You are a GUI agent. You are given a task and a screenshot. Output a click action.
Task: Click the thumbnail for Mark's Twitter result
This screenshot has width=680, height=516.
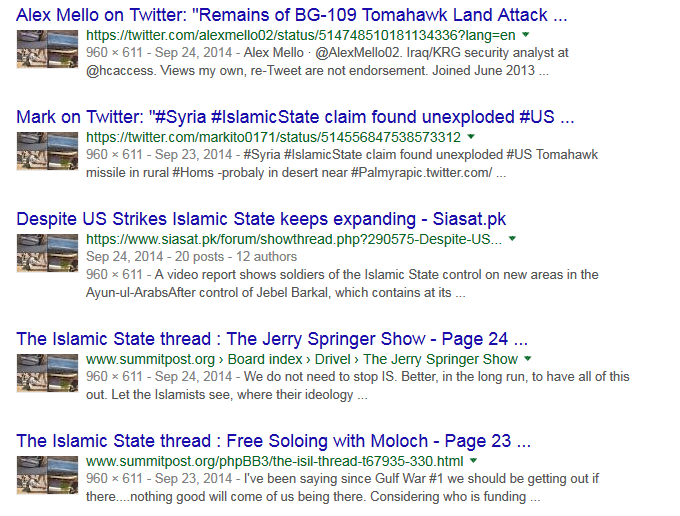[47, 150]
